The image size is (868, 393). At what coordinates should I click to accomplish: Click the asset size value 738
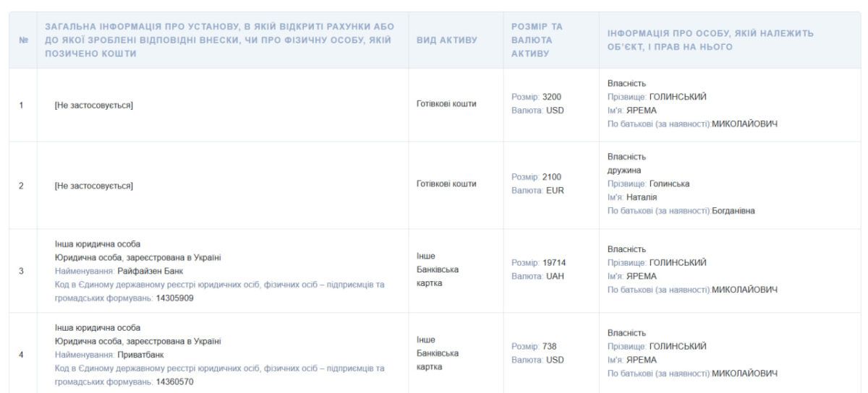549,345
